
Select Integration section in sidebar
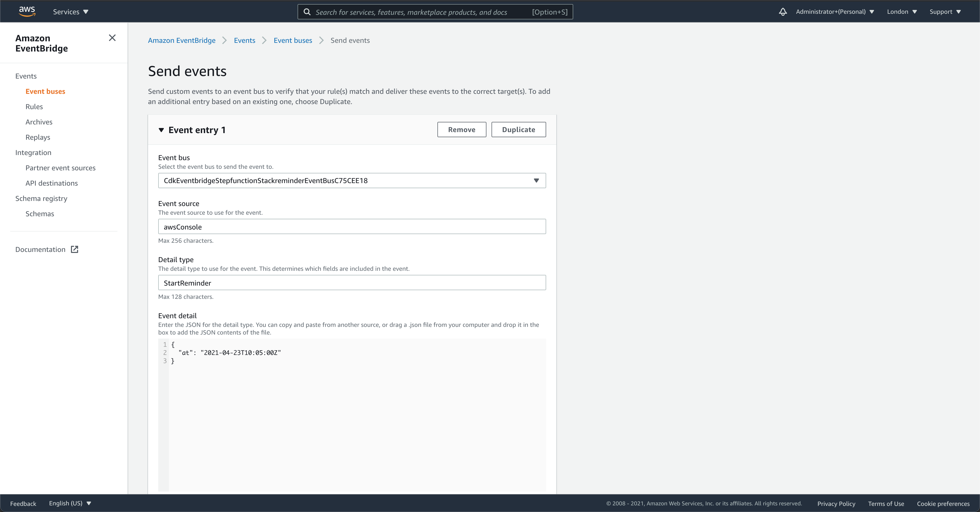(33, 152)
